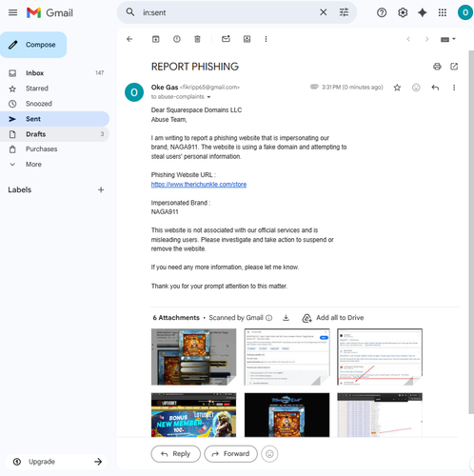Open the first game screenshot attachment
Screen dimensions: 474x476
193,357
